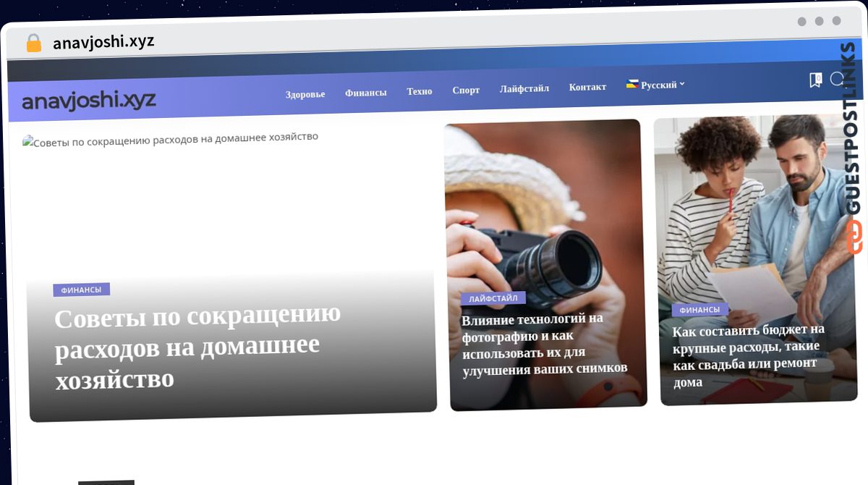The width and height of the screenshot is (868, 485).
Task: Click ФИНАНСЫ tag on the budget article
Action: 699,310
